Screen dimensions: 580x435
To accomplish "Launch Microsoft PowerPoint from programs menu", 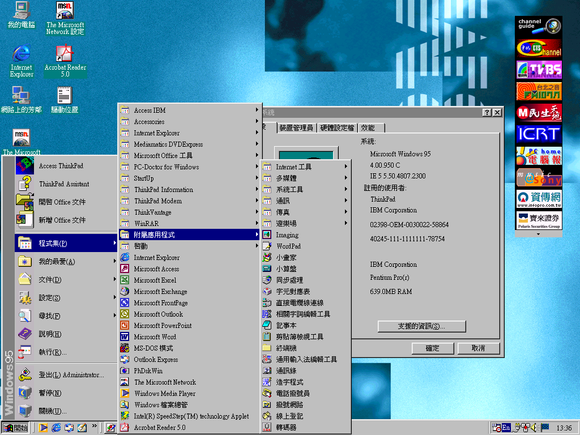I will pos(189,326).
